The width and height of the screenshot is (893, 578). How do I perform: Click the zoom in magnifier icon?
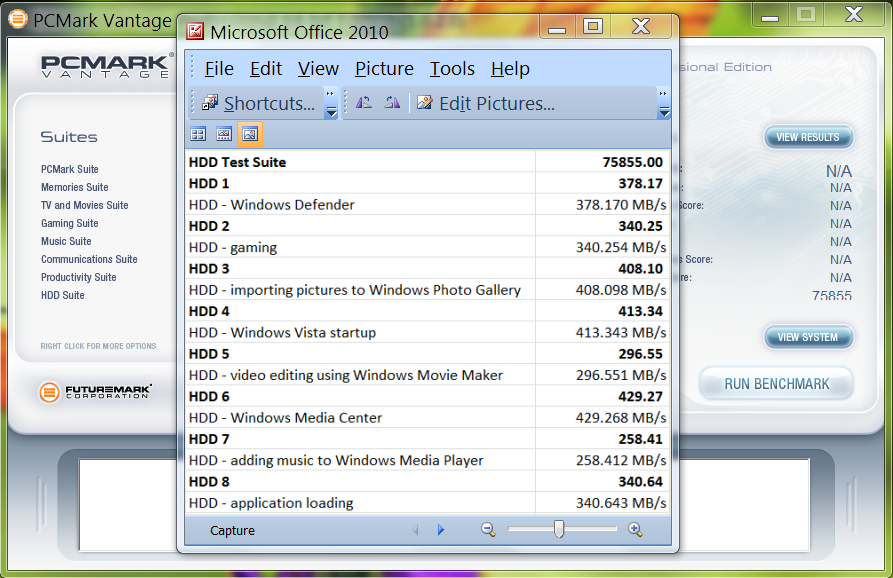tap(635, 530)
